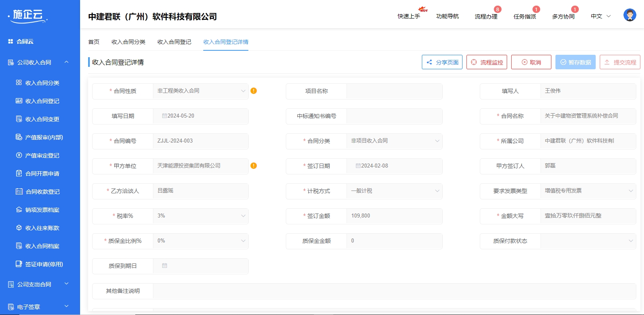
Task: Expand the 电子签章 menu group
Action: (66, 307)
